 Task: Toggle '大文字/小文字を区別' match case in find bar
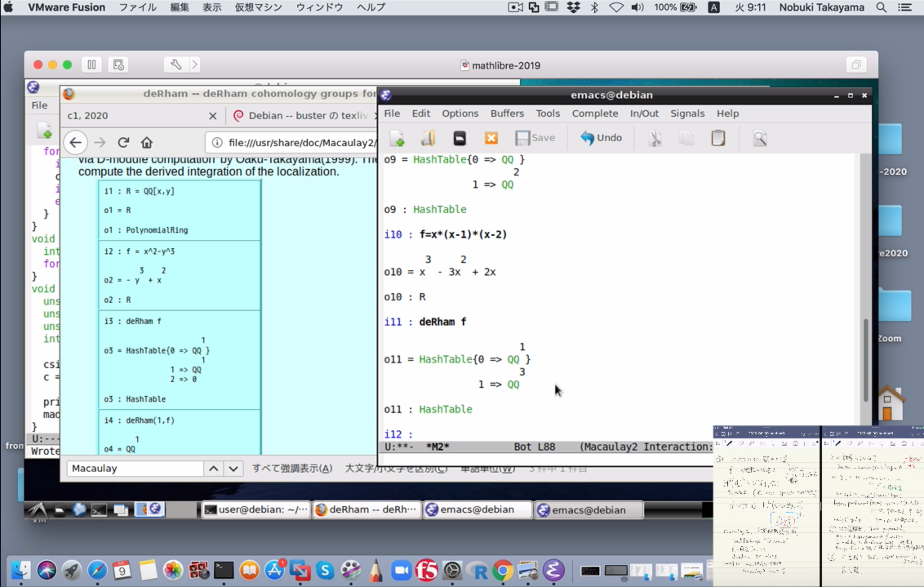[x=396, y=468]
